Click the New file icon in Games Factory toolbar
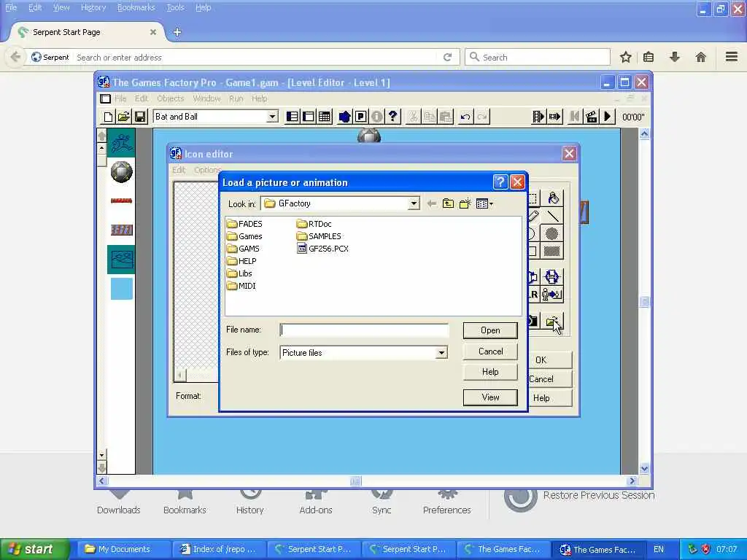 (x=108, y=117)
